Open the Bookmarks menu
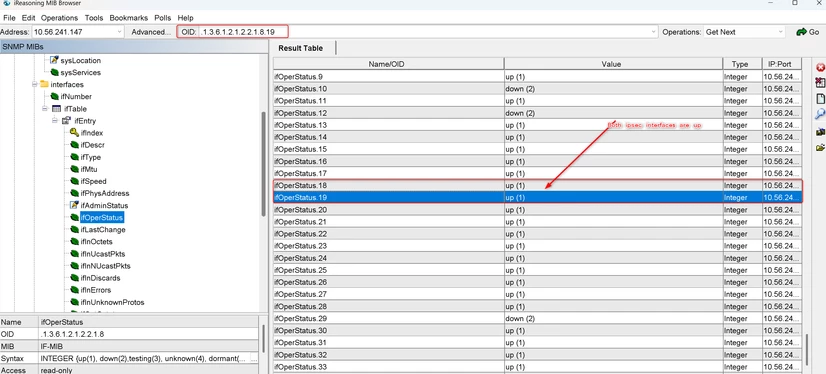 (129, 18)
